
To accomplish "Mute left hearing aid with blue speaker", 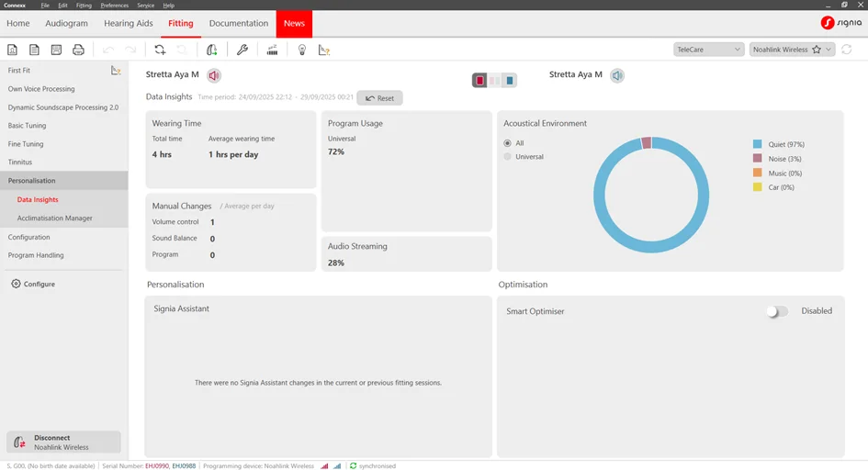I will 617,75.
